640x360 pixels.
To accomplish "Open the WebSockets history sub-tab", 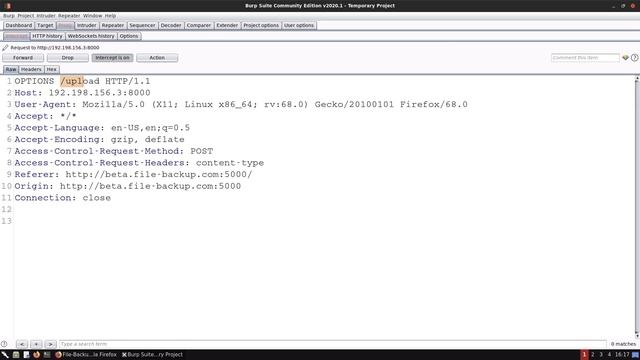I will (91, 36).
